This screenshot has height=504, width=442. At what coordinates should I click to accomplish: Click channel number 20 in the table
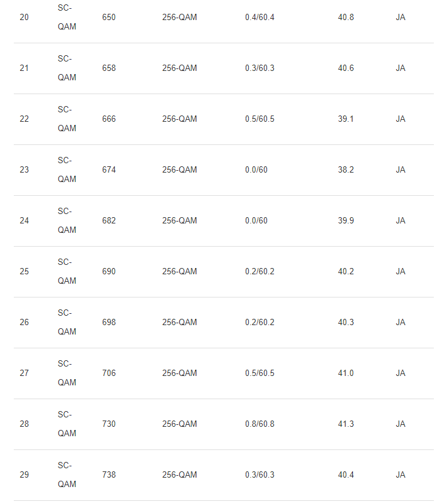(24, 17)
